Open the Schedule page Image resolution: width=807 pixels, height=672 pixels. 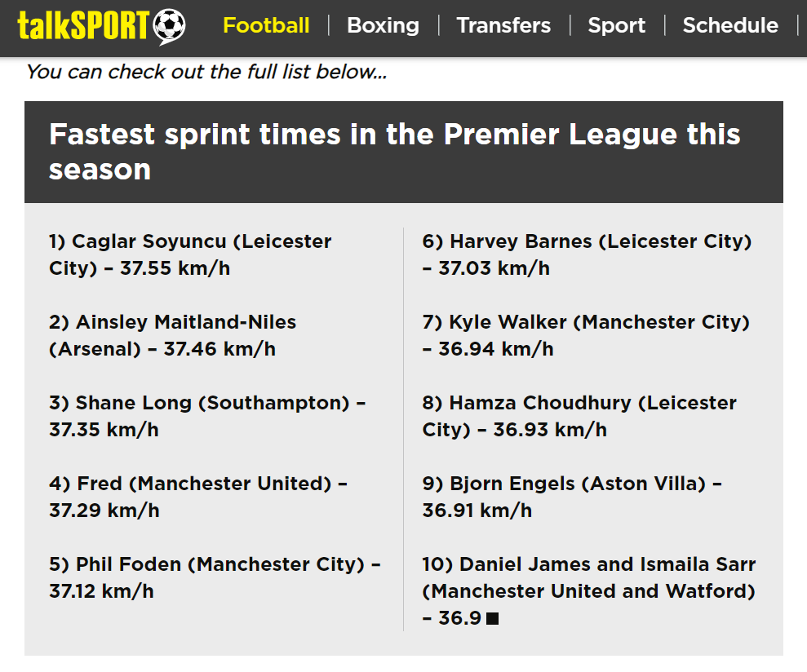point(730,25)
